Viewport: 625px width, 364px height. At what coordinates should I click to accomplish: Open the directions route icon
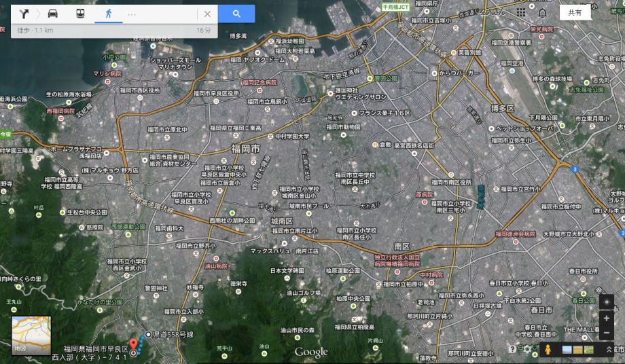(x=24, y=14)
